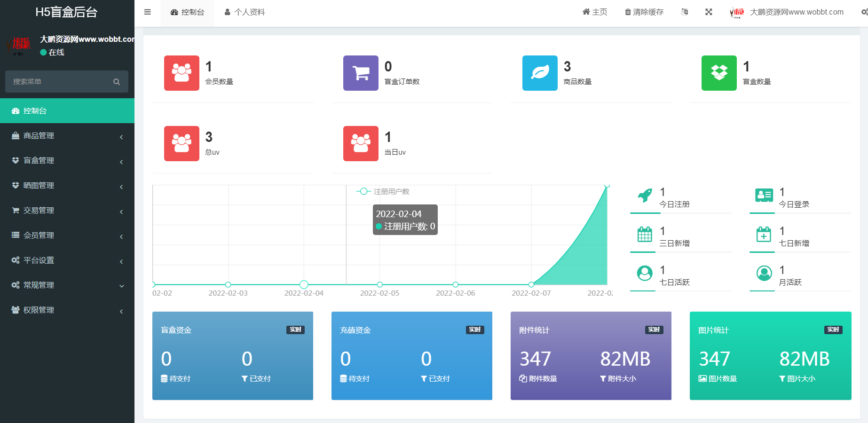Expand the 商品管理 sidebar menu
The width and height of the screenshot is (868, 423).
pyautogui.click(x=67, y=136)
